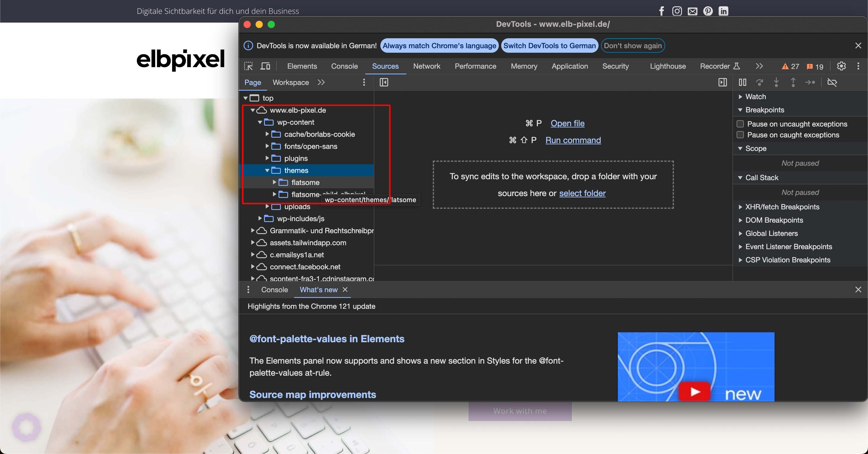
Task: Expand the plugins folder
Action: click(267, 158)
